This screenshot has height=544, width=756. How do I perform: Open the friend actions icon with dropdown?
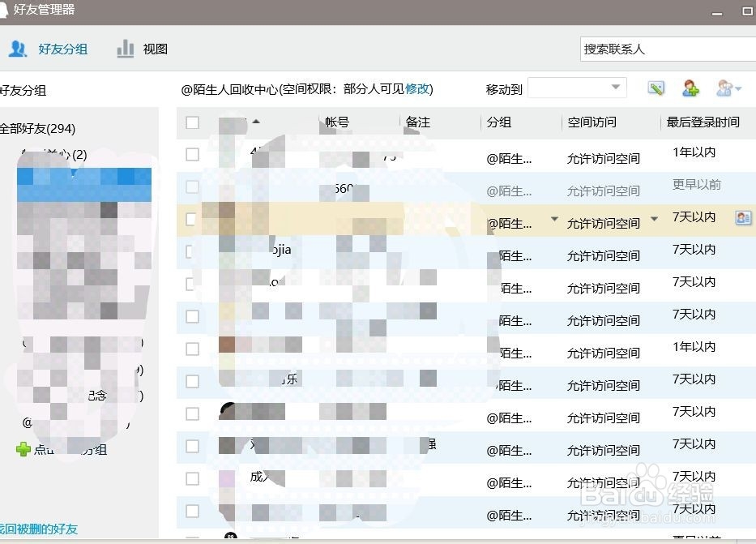pos(725,88)
